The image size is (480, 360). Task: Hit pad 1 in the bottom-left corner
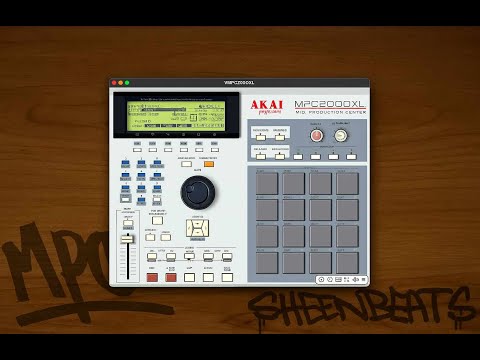(x=267, y=263)
